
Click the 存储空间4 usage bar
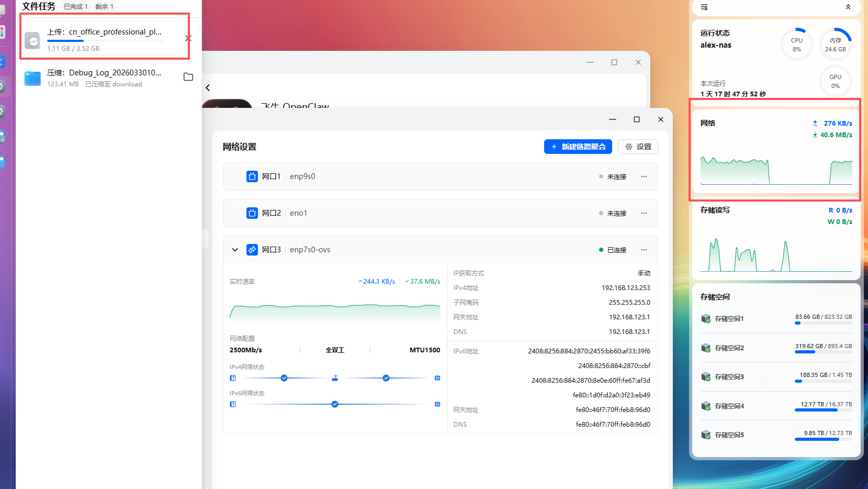[x=824, y=410]
